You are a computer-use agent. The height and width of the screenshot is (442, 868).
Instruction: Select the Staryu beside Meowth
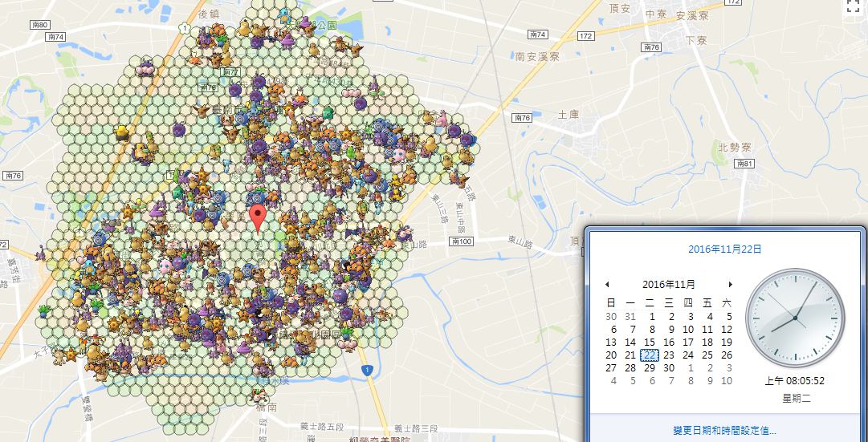click(x=71, y=354)
